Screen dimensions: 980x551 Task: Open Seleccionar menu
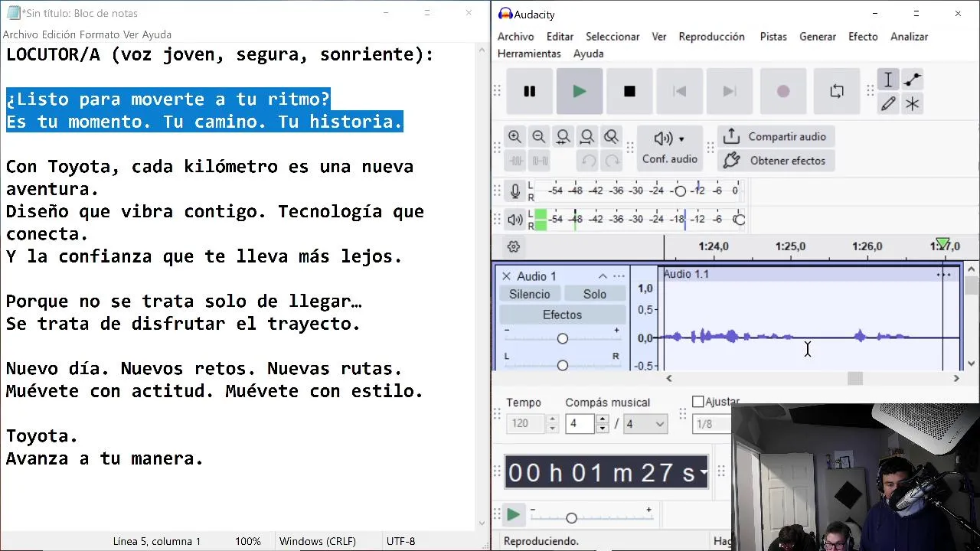(x=612, y=37)
